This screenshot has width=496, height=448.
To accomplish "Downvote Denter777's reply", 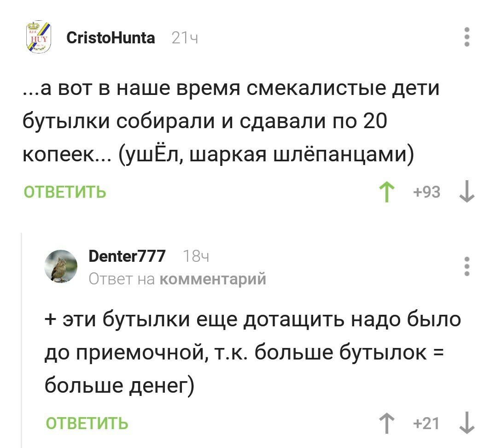I will 467,423.
